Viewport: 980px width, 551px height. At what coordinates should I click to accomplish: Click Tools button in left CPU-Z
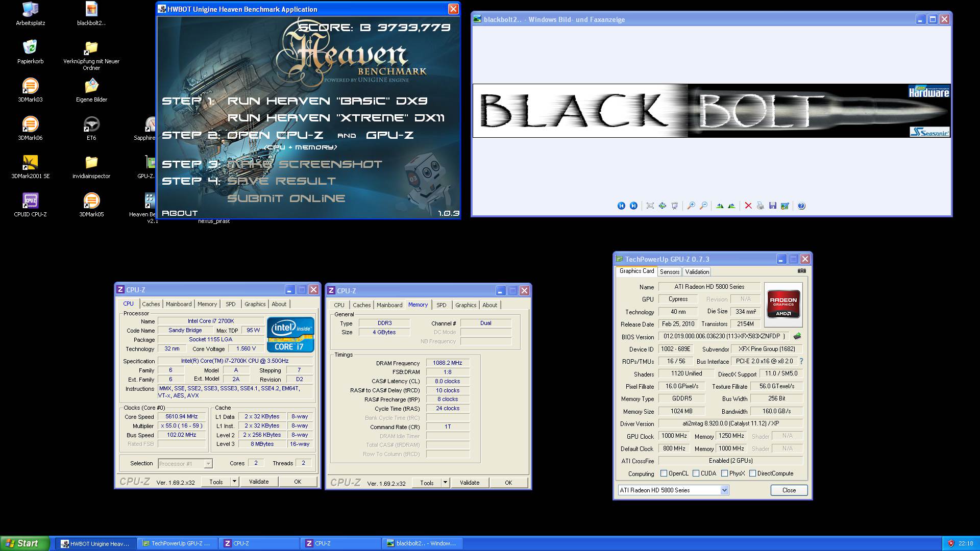(216, 482)
